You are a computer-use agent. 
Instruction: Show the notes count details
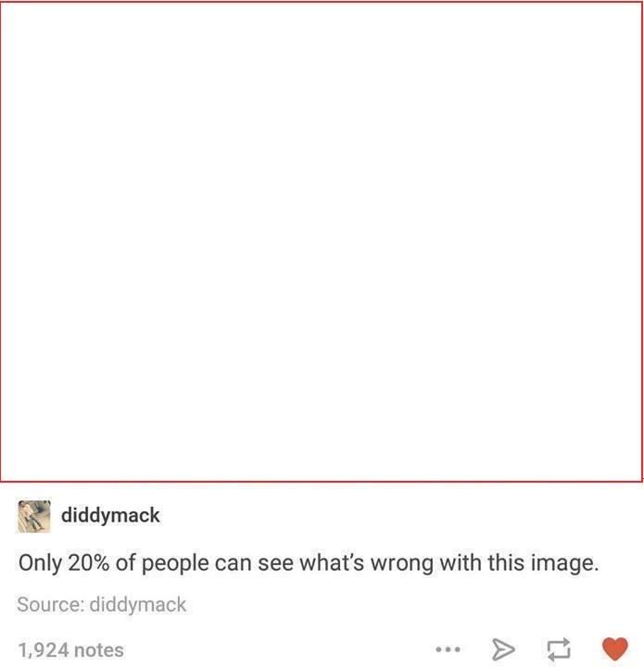(71, 650)
